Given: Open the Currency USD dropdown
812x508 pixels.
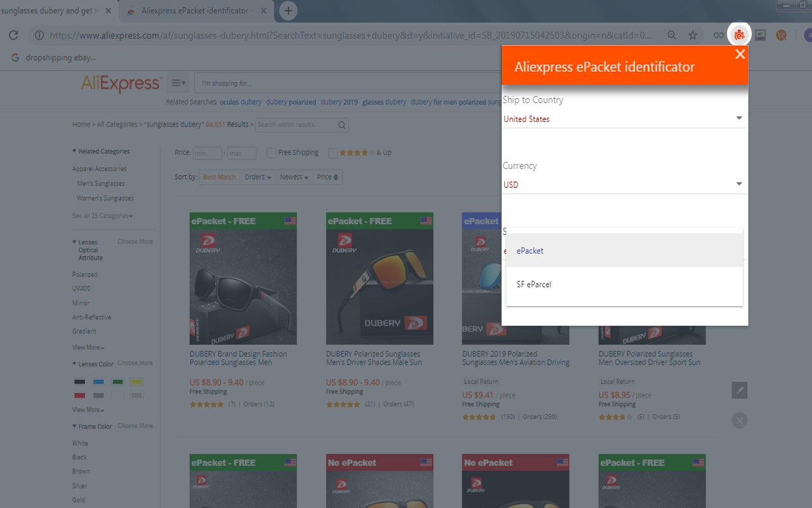Looking at the screenshot, I should click(624, 185).
